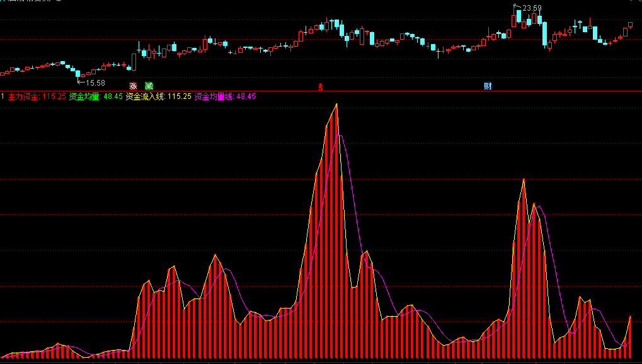The height and width of the screenshot is (364, 642).
Task: Click the magenta average line's highest peak
Action: [340, 135]
